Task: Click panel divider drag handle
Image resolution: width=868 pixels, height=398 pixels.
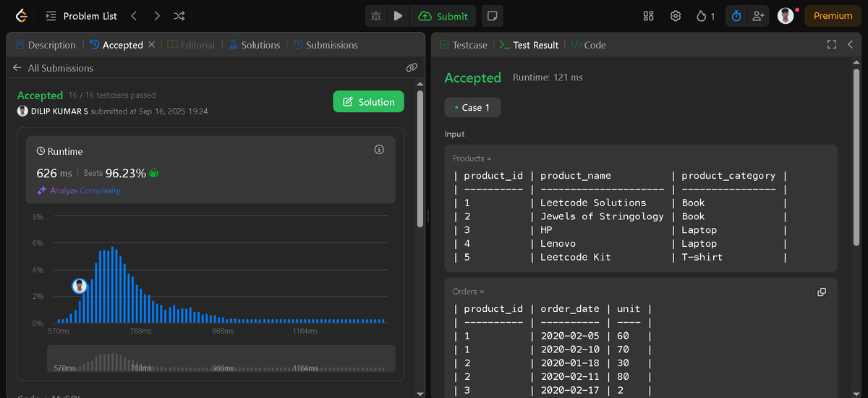Action: point(427,214)
